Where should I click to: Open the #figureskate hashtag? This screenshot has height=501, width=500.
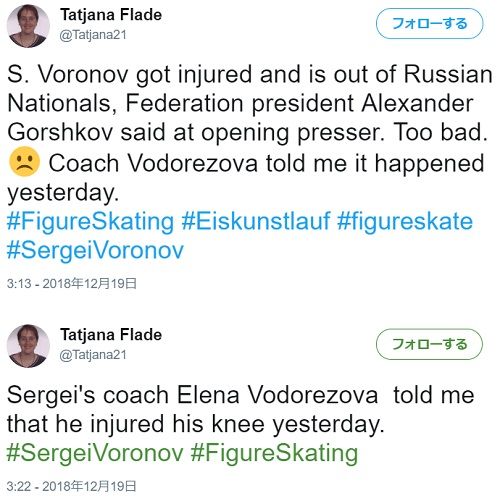(x=405, y=222)
